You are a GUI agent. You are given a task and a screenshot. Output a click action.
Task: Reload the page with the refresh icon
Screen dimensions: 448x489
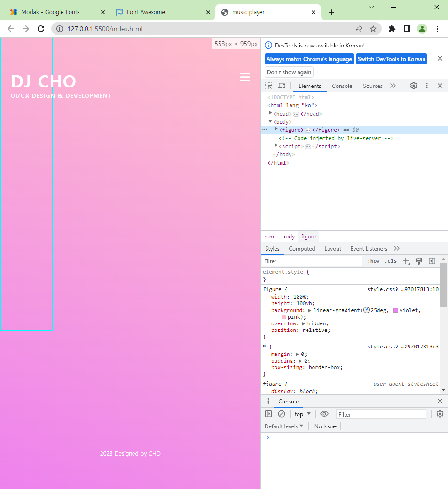pyautogui.click(x=41, y=29)
